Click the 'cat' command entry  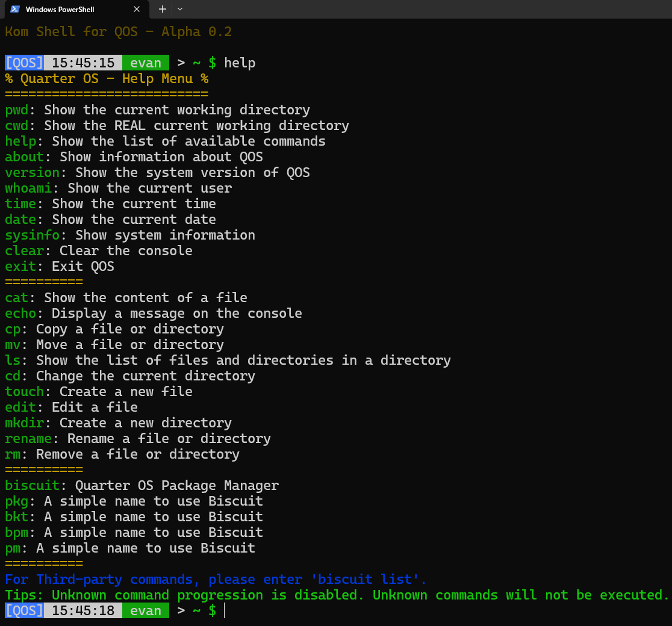pyautogui.click(x=126, y=298)
